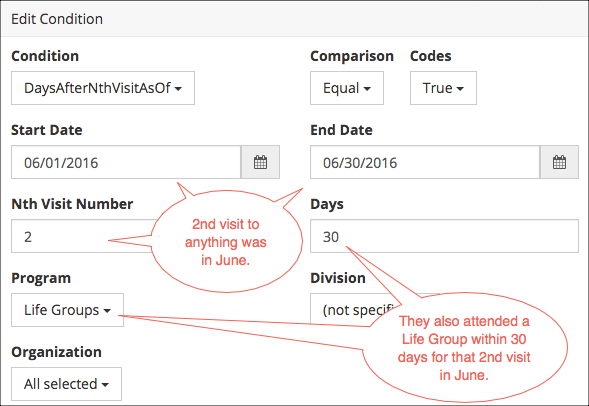This screenshot has width=589, height=406.
Task: Expand the Equal comparison dropdown
Action: [x=347, y=88]
